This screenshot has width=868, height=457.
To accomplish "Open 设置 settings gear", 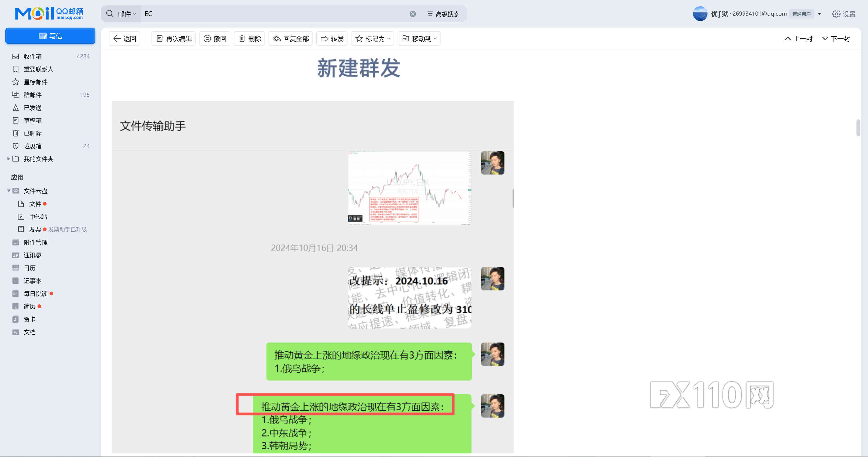I will click(x=844, y=14).
